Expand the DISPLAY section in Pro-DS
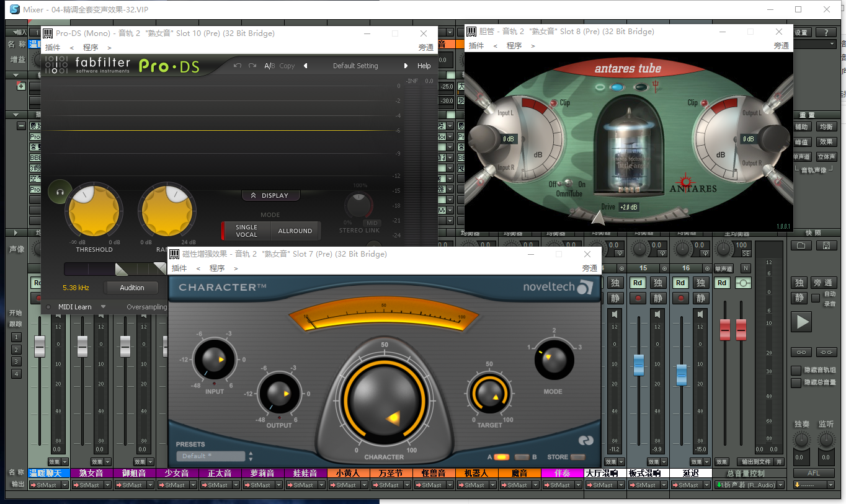 point(270,195)
